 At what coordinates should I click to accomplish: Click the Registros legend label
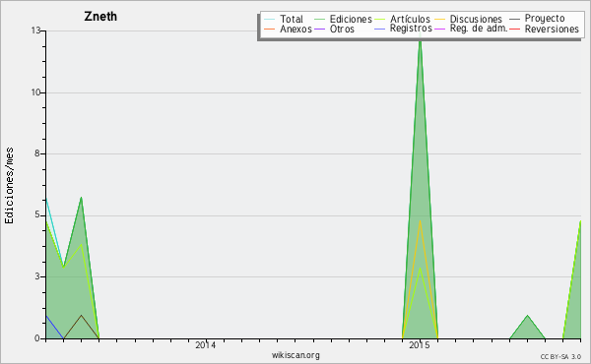click(411, 29)
